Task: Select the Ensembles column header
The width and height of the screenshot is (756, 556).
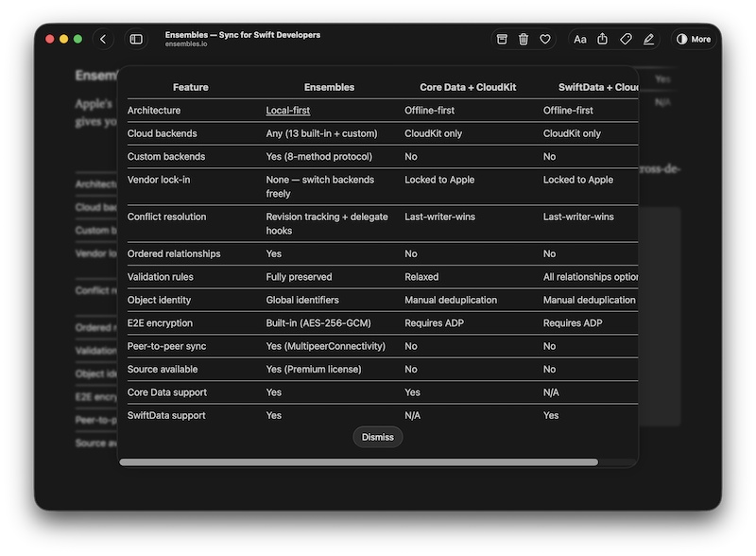Action: point(329,87)
